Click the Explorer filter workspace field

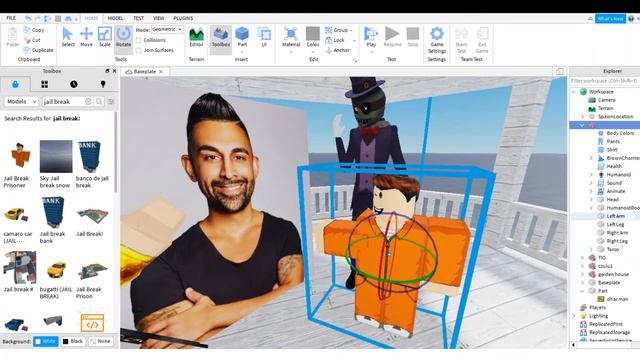click(605, 81)
